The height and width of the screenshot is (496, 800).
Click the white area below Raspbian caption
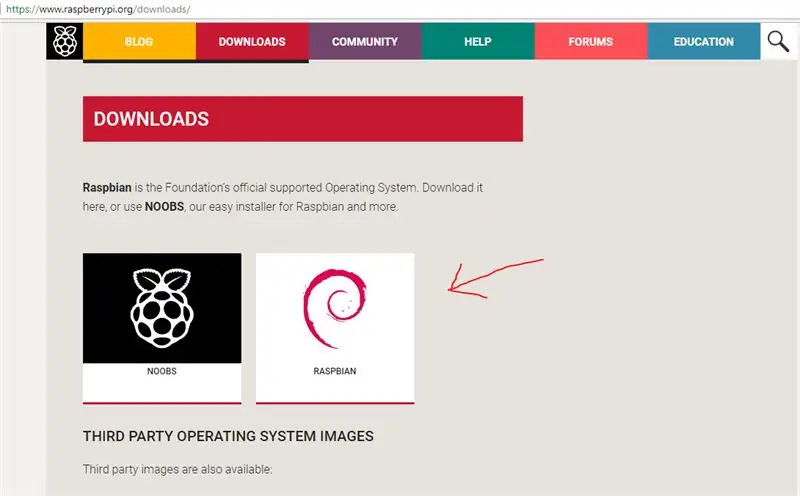(335, 390)
